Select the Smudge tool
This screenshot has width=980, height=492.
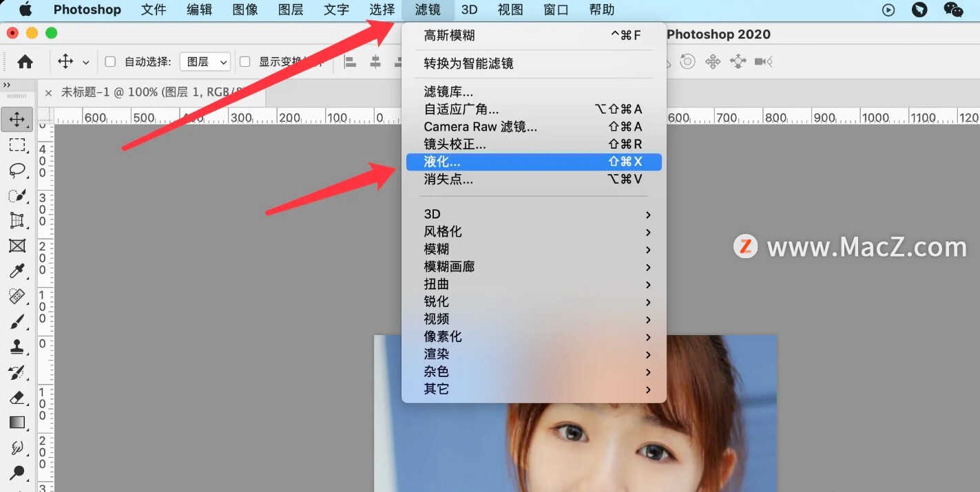tap(17, 447)
